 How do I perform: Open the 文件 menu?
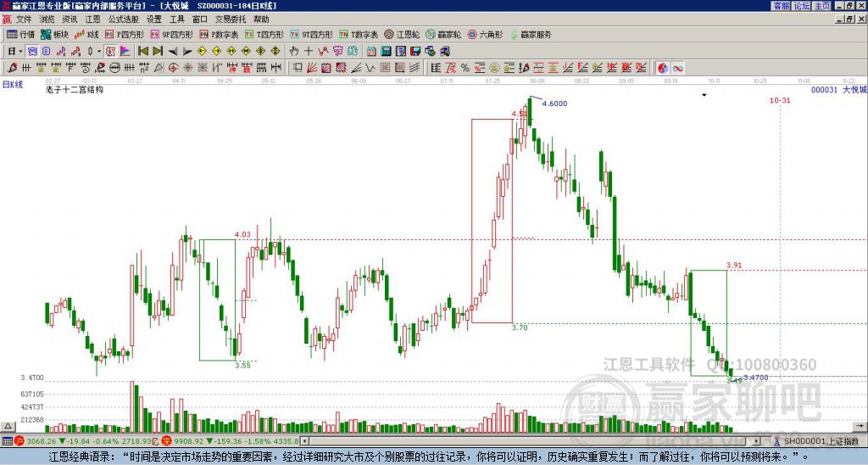click(x=24, y=20)
